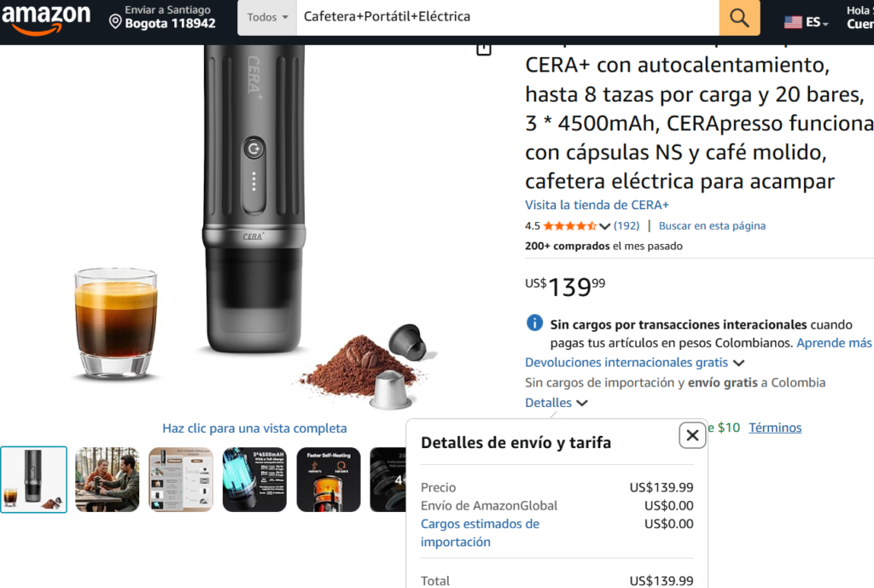Click the search input field

point(507,17)
